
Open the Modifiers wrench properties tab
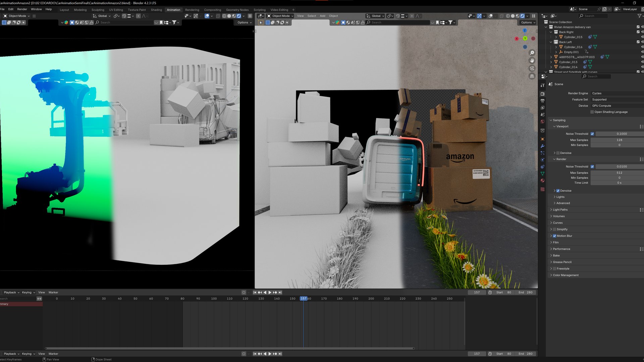pyautogui.click(x=542, y=146)
